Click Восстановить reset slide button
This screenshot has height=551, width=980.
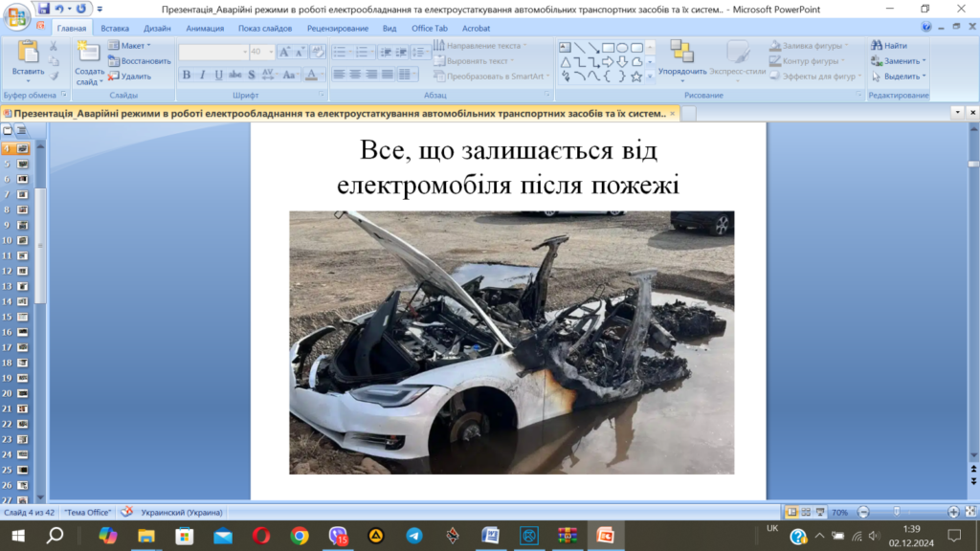pos(139,60)
